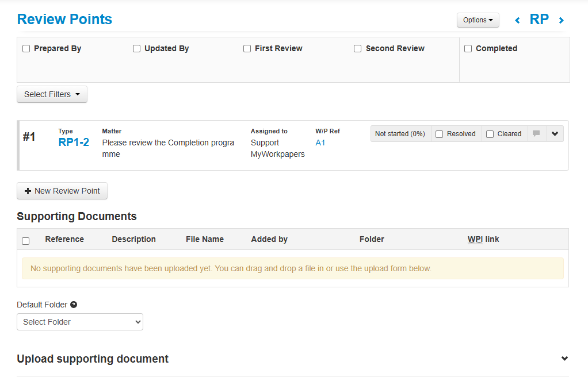This screenshot has height=381, width=588.
Task: Mark the Completed checkbox
Action: tap(468, 49)
